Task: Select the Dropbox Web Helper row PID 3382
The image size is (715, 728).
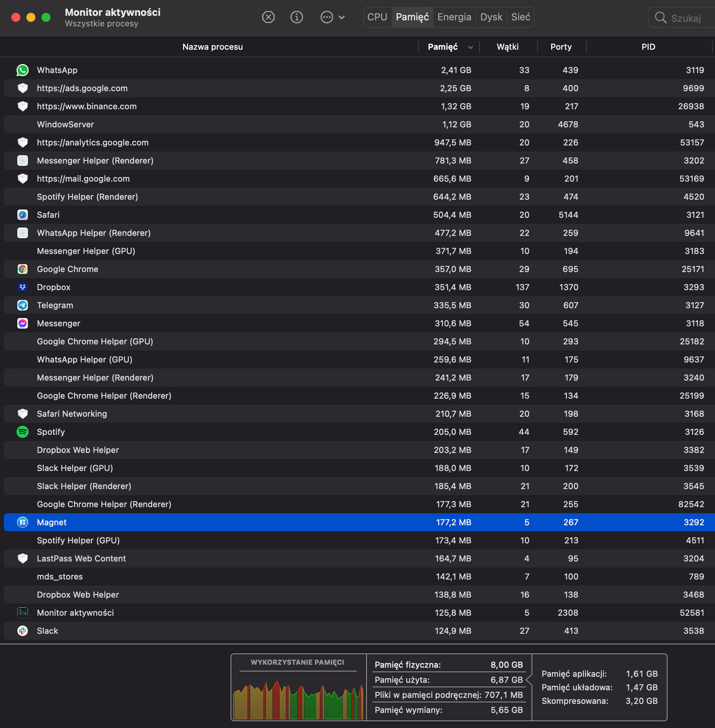Action: tap(359, 450)
